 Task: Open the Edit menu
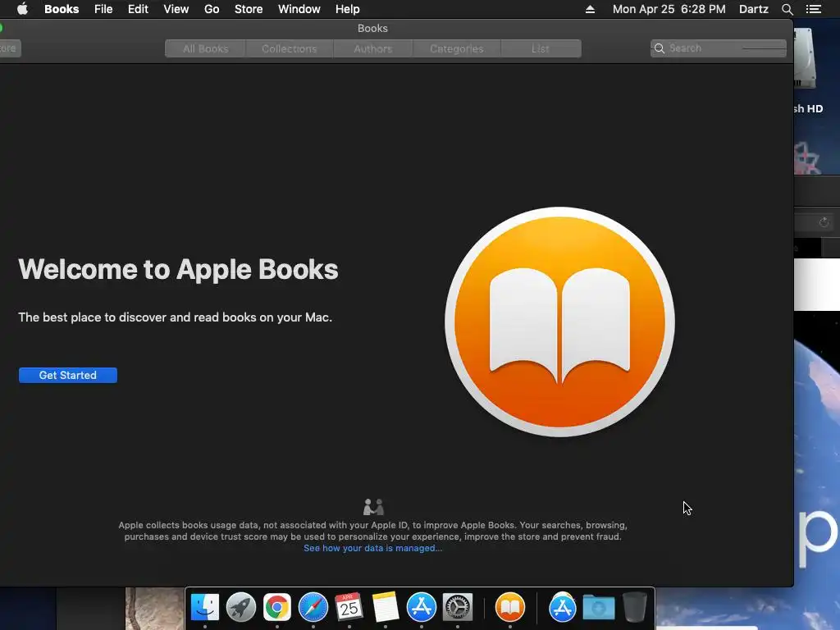pyautogui.click(x=138, y=9)
